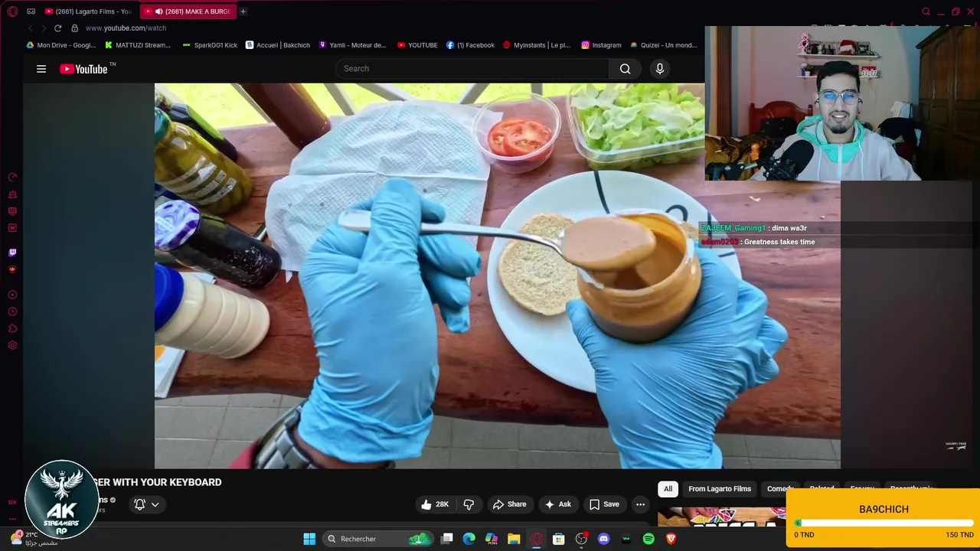Image resolution: width=980 pixels, height=551 pixels.
Task: Select the Comedy filter chip
Action: pos(780,489)
